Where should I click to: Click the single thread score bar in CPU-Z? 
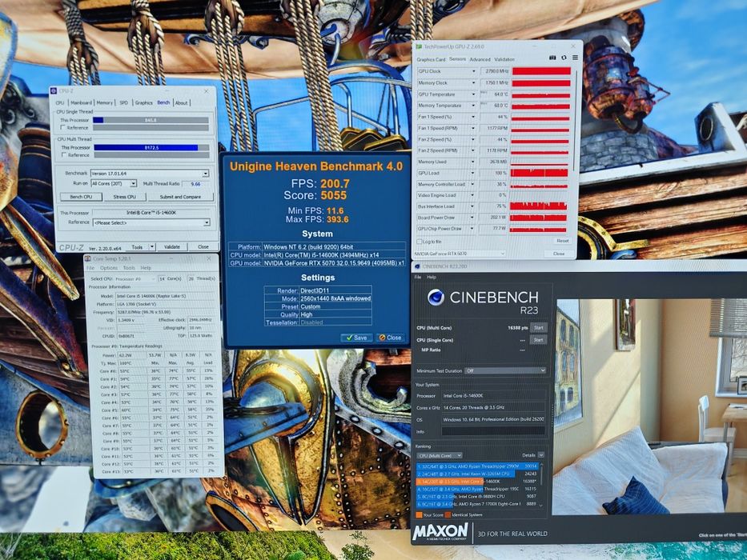click(x=151, y=120)
